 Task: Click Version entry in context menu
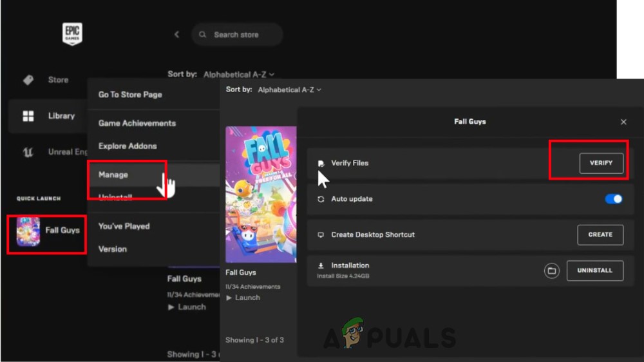click(113, 249)
